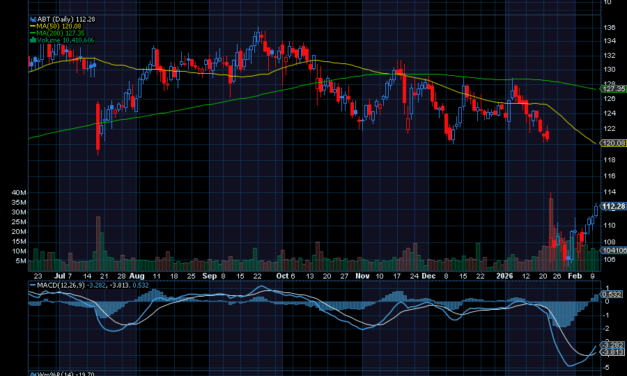Click the MACD legend line icon
This screenshot has height=376, width=627.
coord(33,285)
